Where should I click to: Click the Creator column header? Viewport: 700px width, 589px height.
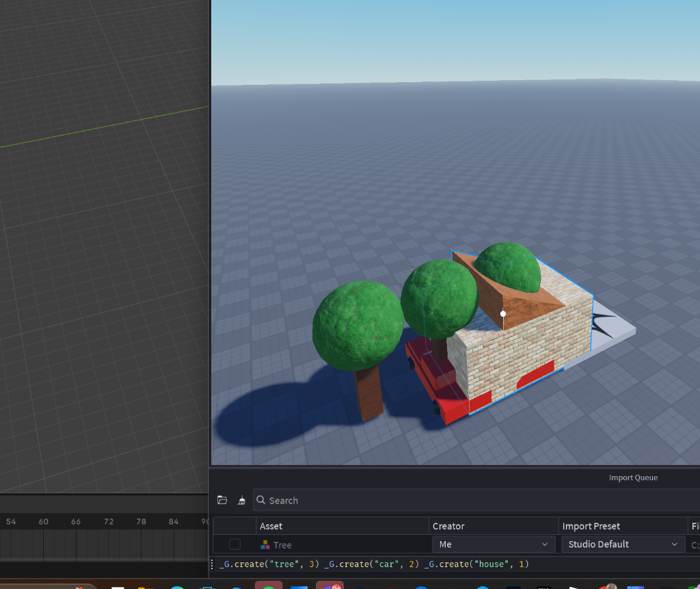449,526
